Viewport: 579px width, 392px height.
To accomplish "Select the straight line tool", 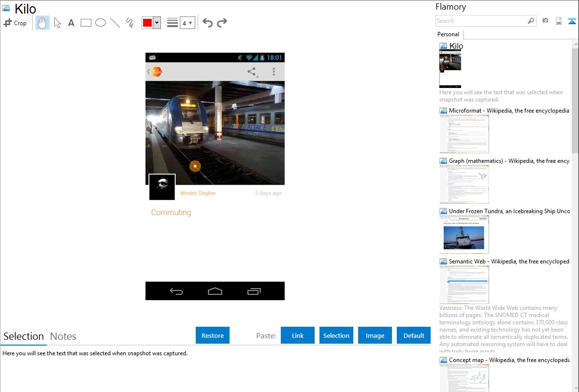I will [115, 23].
